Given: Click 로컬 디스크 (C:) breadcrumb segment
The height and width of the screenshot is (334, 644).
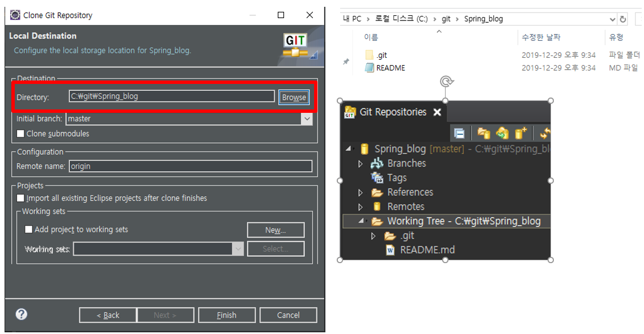Looking at the screenshot, I should click(x=401, y=19).
